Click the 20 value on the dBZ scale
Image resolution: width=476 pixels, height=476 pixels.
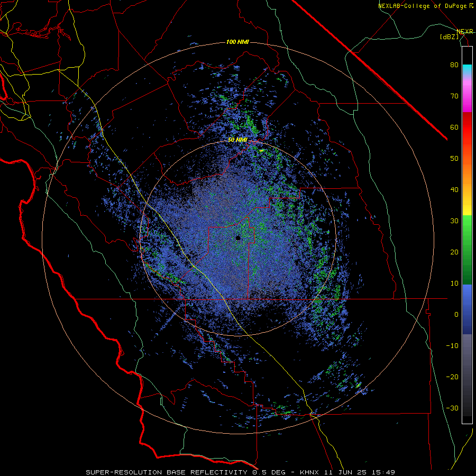[454, 252]
